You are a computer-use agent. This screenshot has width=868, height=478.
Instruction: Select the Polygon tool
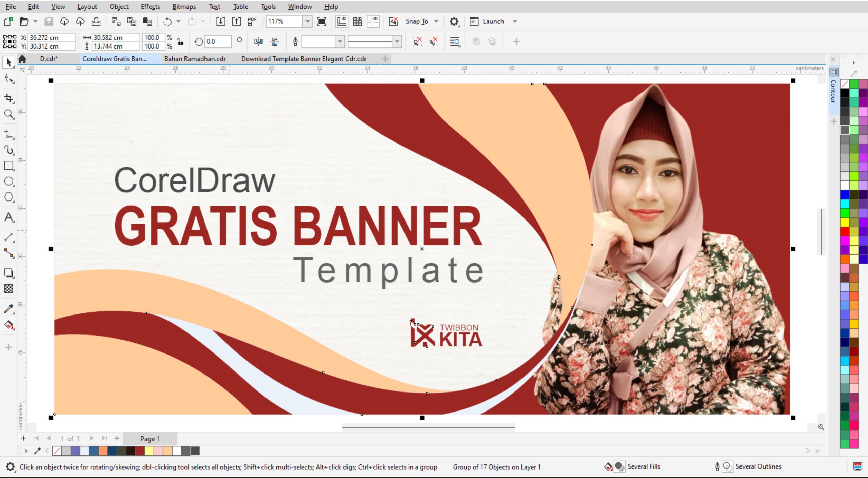tap(9, 197)
